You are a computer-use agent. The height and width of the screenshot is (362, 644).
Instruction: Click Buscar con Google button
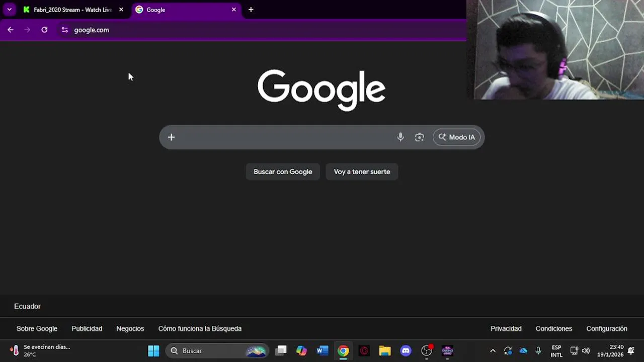pos(283,171)
